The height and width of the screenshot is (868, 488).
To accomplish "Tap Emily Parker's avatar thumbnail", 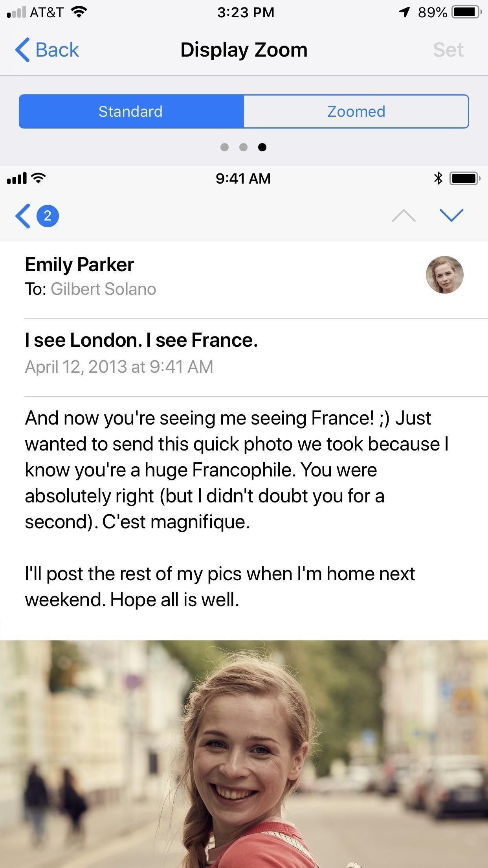I will (444, 275).
